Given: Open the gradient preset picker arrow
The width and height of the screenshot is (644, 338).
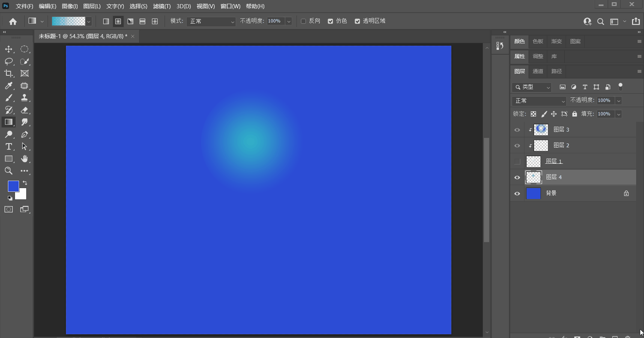Looking at the screenshot, I should [x=89, y=21].
